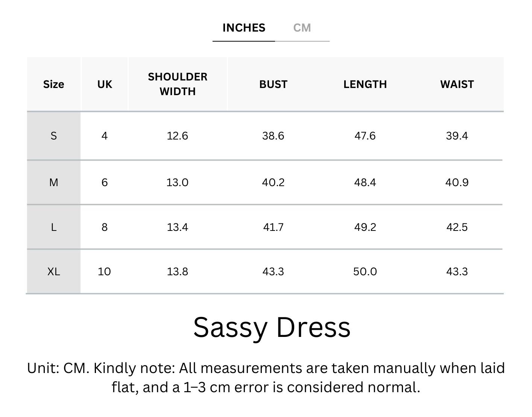This screenshot has width=532, height=417.
Task: Click the SHOULDER WIDTH column header
Action: [178, 84]
